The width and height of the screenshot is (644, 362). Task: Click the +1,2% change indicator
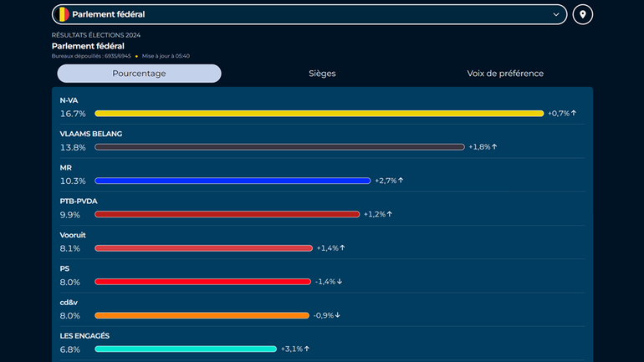[378, 214]
